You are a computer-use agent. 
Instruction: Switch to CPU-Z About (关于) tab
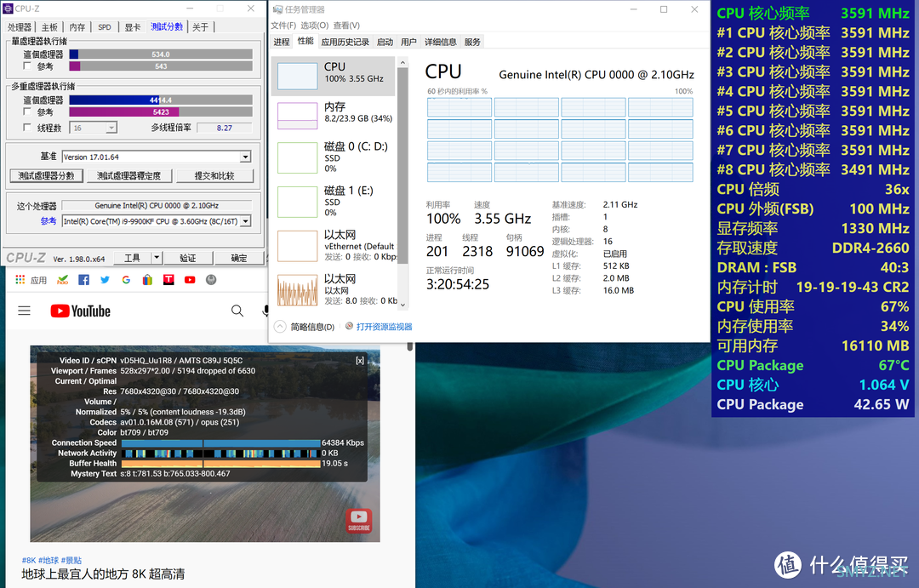(x=201, y=27)
